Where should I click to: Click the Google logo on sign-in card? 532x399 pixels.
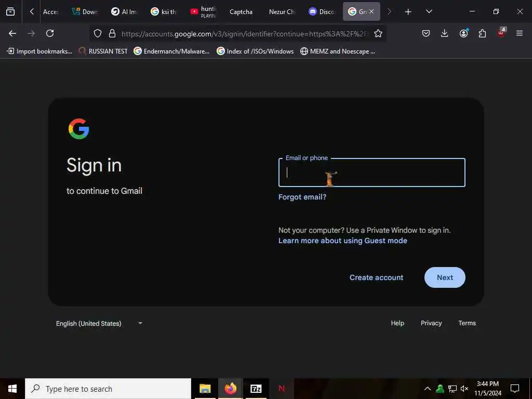pos(79,129)
